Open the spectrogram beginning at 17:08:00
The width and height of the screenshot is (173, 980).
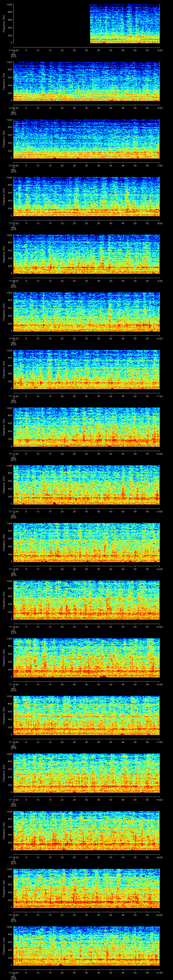pyautogui.click(x=87, y=255)
